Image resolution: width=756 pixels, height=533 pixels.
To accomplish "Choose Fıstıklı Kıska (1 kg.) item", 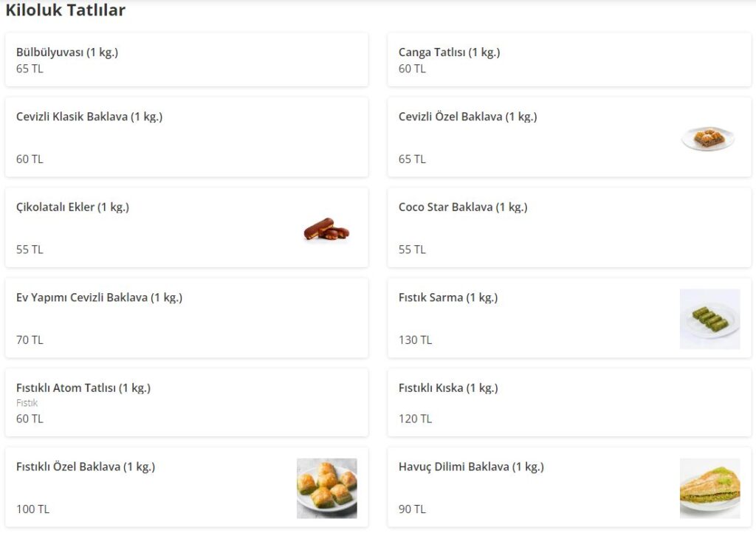I will (x=448, y=388).
